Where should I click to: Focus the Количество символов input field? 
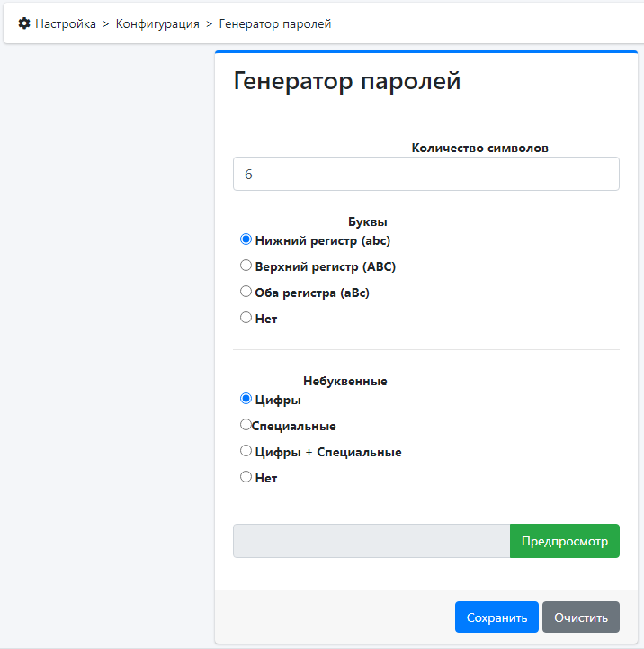tap(425, 174)
